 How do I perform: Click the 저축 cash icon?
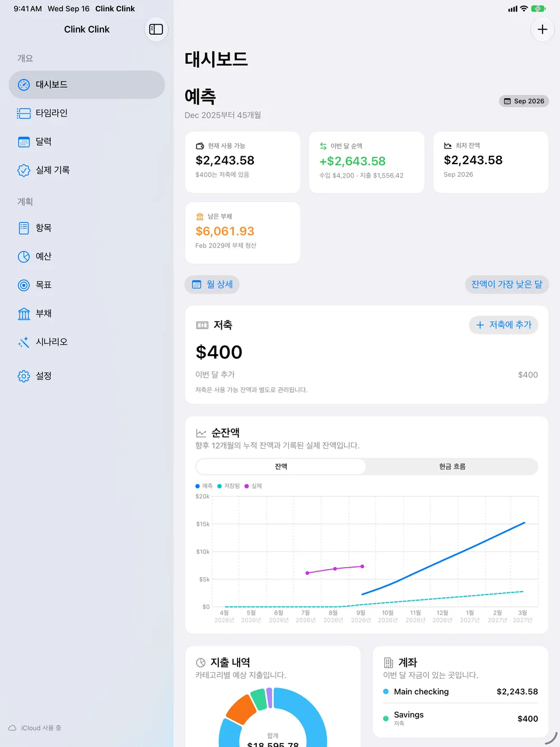(202, 325)
